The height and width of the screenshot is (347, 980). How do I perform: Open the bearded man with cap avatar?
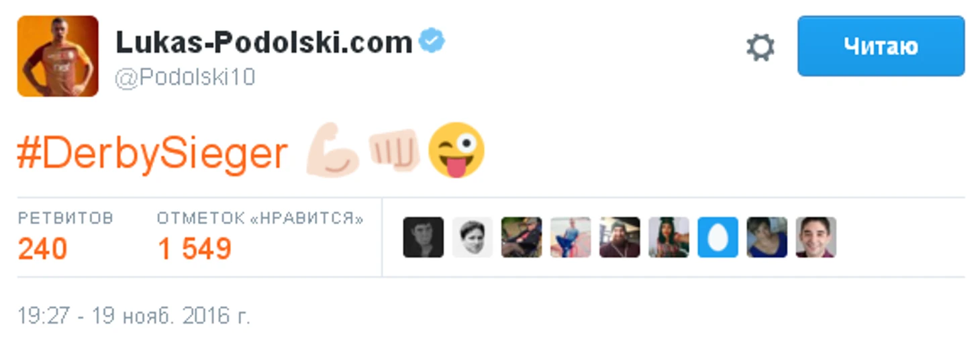620,237
